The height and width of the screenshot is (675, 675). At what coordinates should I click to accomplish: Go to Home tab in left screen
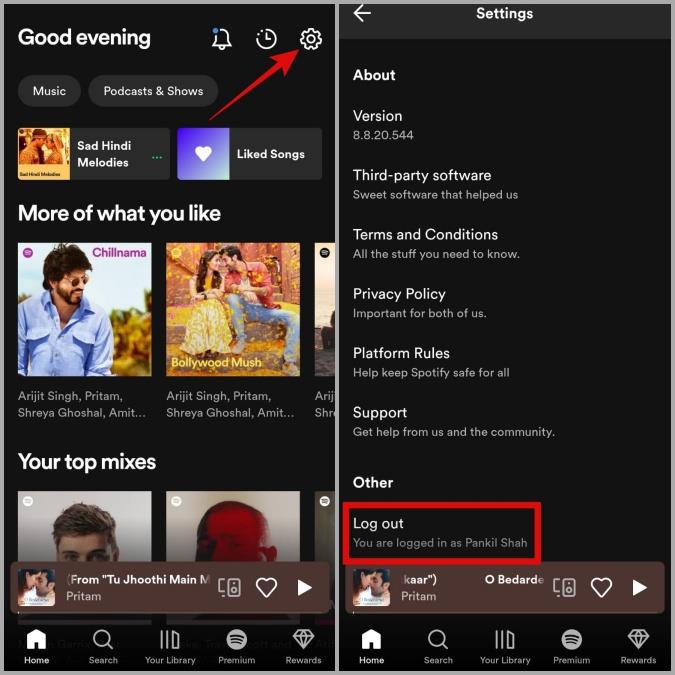coord(37,646)
